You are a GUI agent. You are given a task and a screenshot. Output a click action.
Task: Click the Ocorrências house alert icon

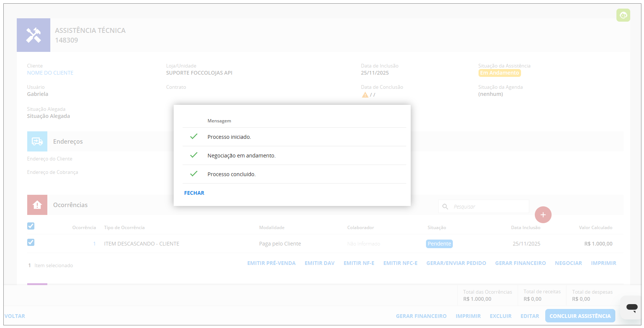pyautogui.click(x=37, y=205)
